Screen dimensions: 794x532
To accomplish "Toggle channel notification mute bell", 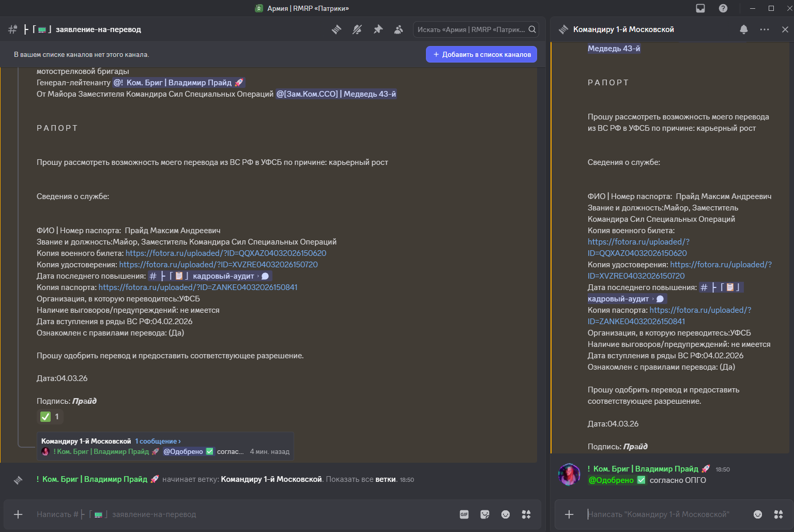I will [x=357, y=29].
